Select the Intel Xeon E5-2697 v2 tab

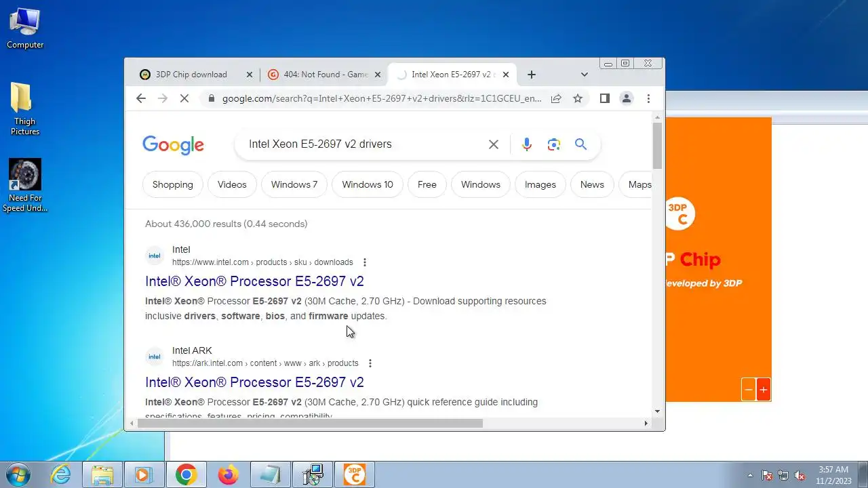(452, 75)
